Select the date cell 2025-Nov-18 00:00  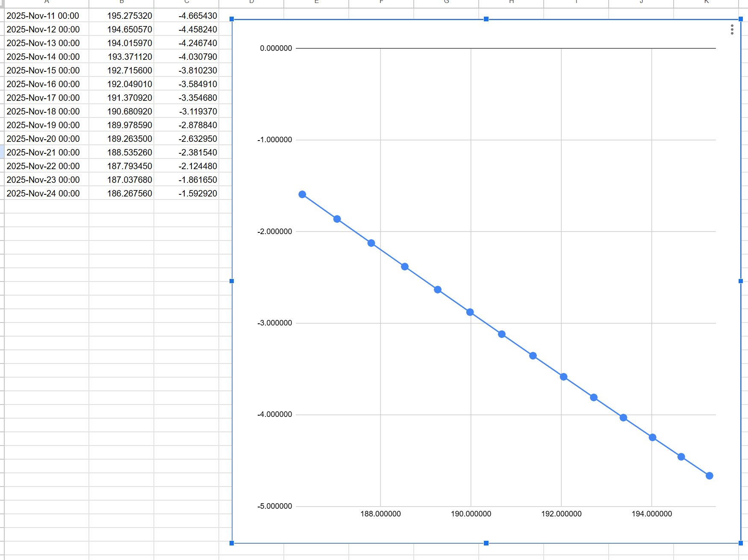coord(46,111)
